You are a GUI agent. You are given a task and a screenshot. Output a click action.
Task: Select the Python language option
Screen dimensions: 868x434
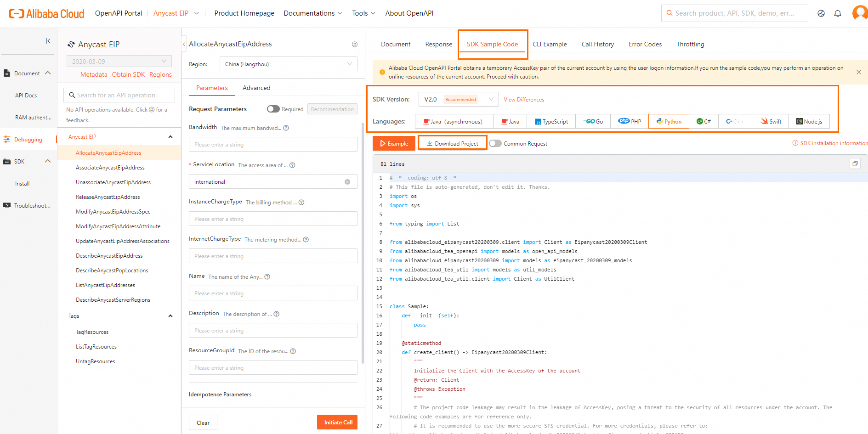click(669, 122)
